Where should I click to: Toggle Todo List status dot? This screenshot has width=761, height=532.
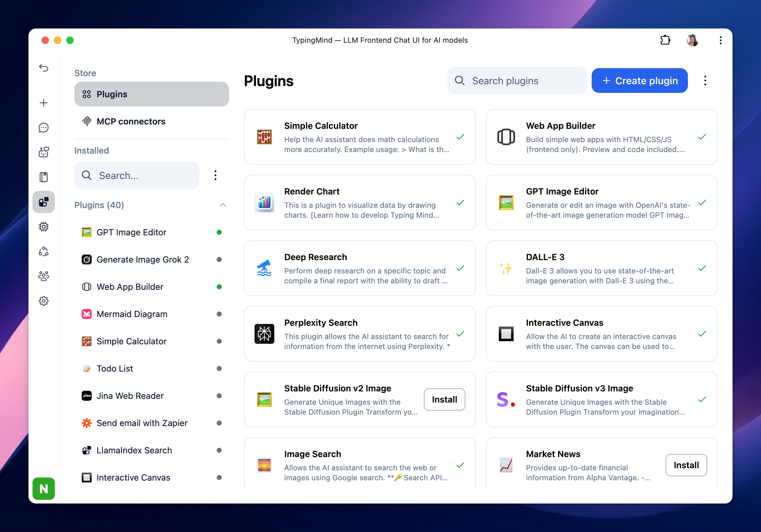pos(219,368)
